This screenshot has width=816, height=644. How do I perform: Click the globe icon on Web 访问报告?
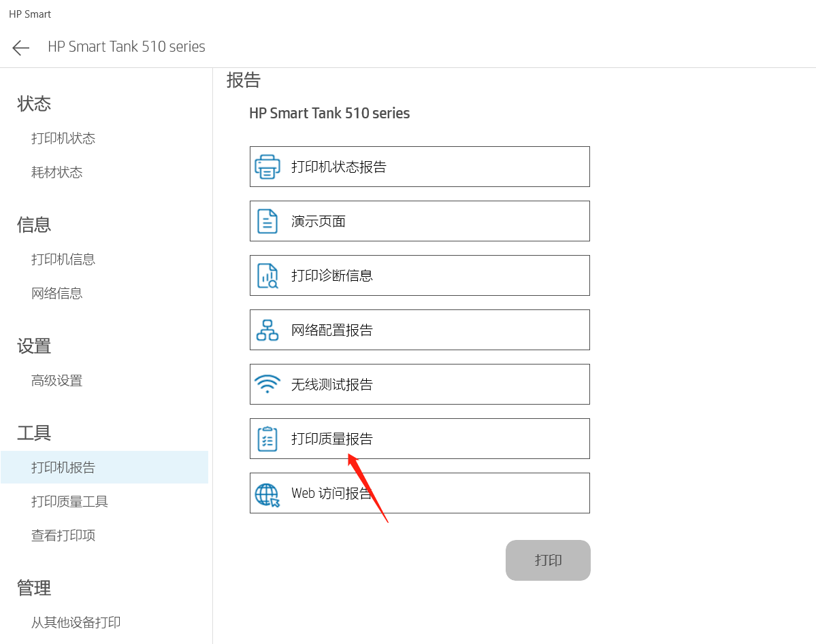click(x=267, y=492)
